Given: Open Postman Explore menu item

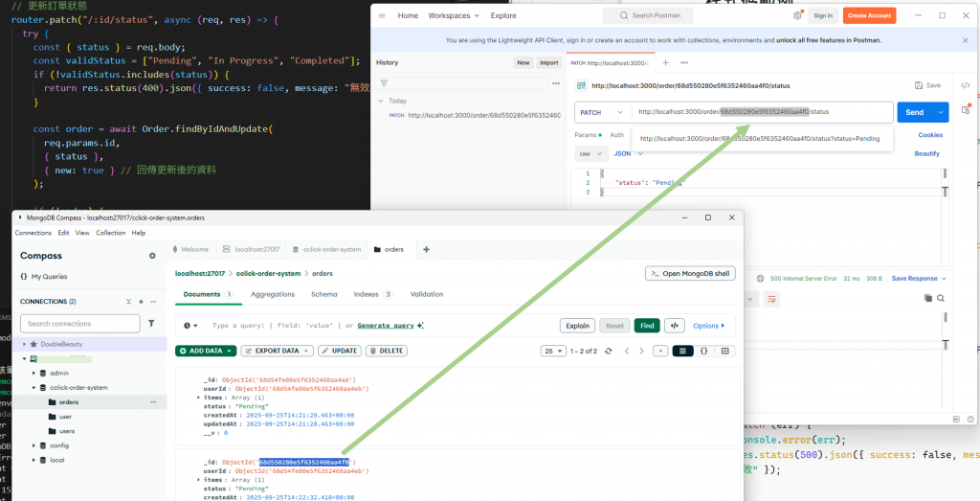Looking at the screenshot, I should click(503, 15).
